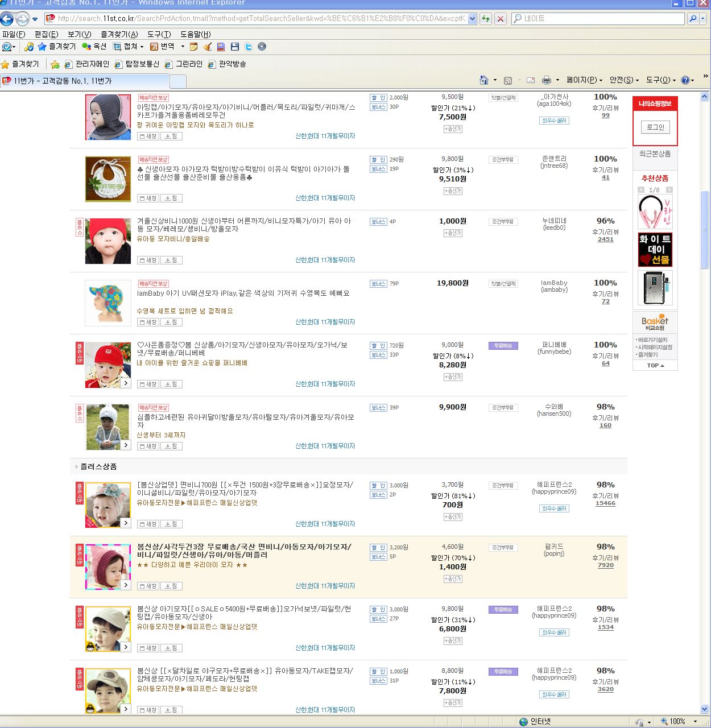Click the vertical scrollbar down arrow
This screenshot has height=728, width=711.
click(705, 709)
